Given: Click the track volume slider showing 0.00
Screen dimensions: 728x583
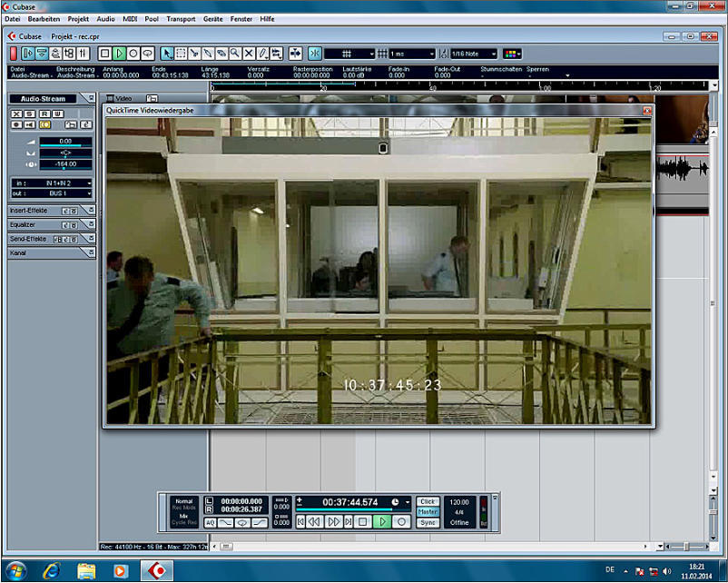Looking at the screenshot, I should (65, 142).
